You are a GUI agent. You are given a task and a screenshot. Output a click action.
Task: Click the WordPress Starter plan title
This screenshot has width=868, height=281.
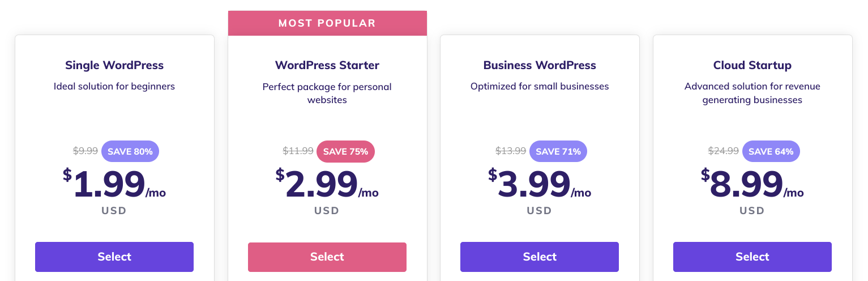click(327, 65)
